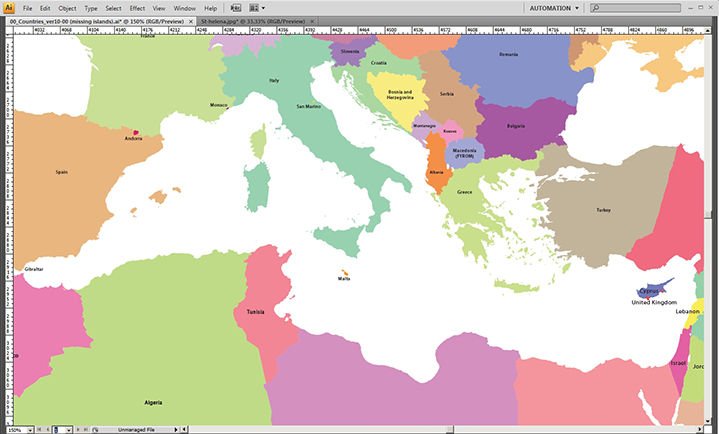The width and height of the screenshot is (719, 434).
Task: Click the Go to Bridge icon
Action: pyautogui.click(x=236, y=7)
